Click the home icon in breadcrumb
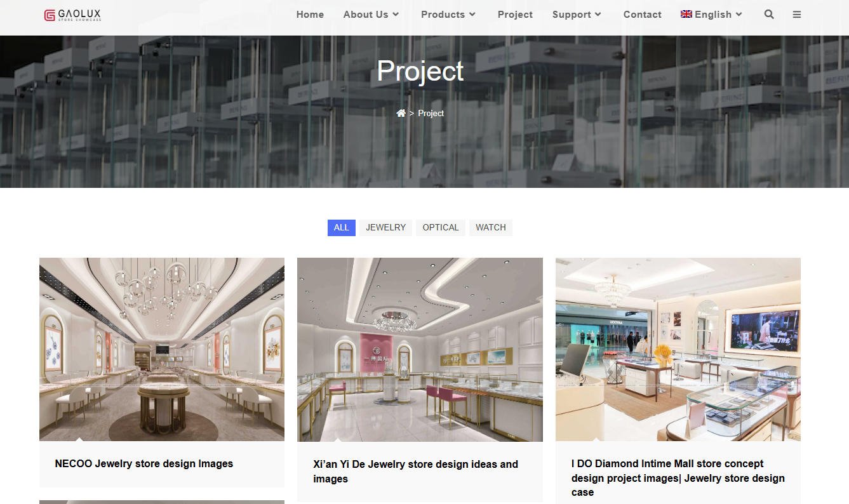The image size is (849, 504). click(x=401, y=113)
